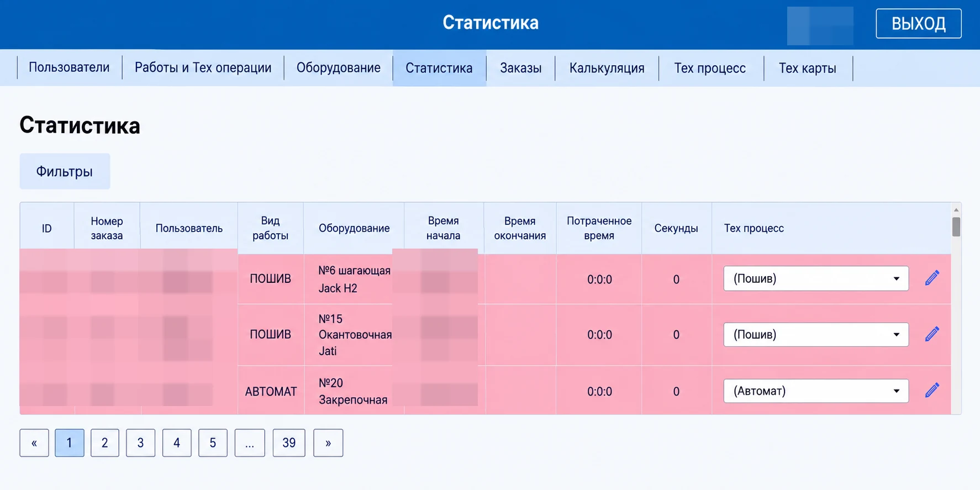Screen dimensions: 980x490
Task: Click the ID column header
Action: [x=47, y=228]
